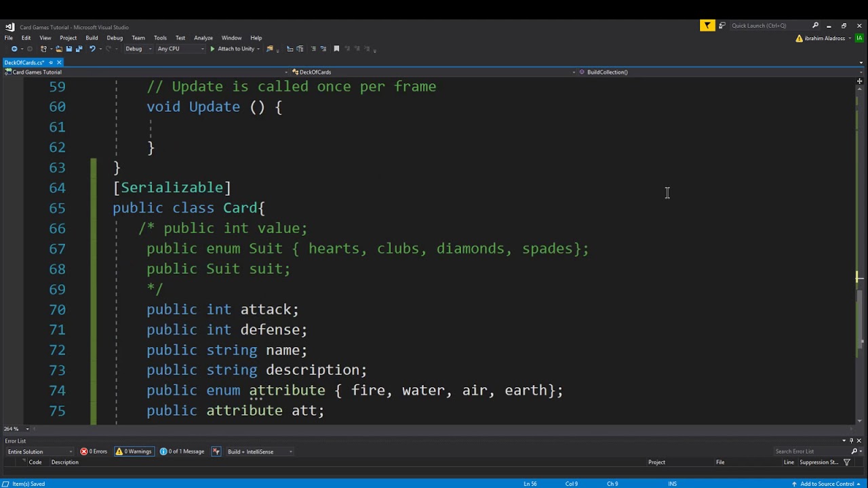Pin the Error List panel
This screenshot has width=868, height=488.
(x=852, y=441)
